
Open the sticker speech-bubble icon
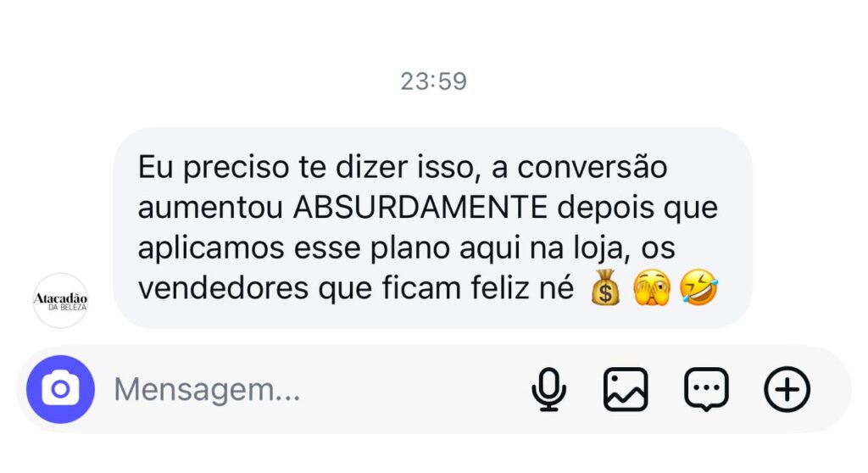coord(706,390)
